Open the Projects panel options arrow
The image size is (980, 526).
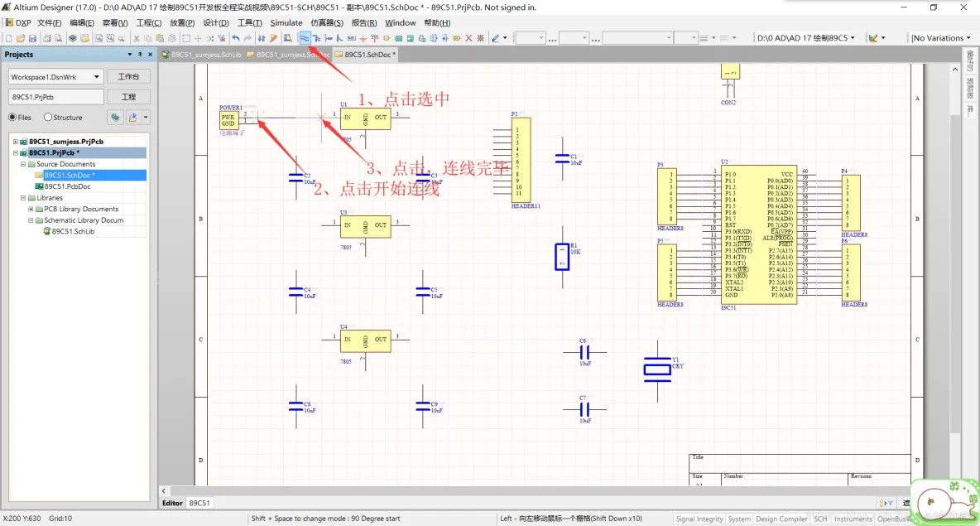pos(130,55)
